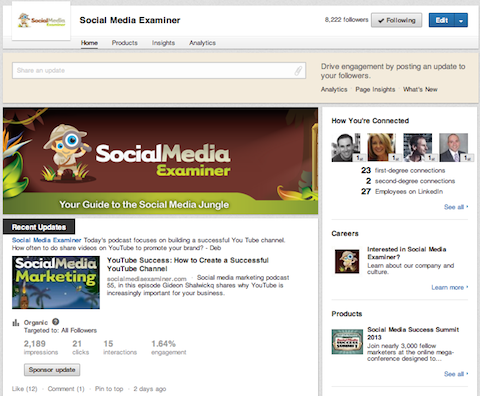The width and height of the screenshot is (480, 396).
Task: Open YouTube Success article title
Action: [188, 264]
